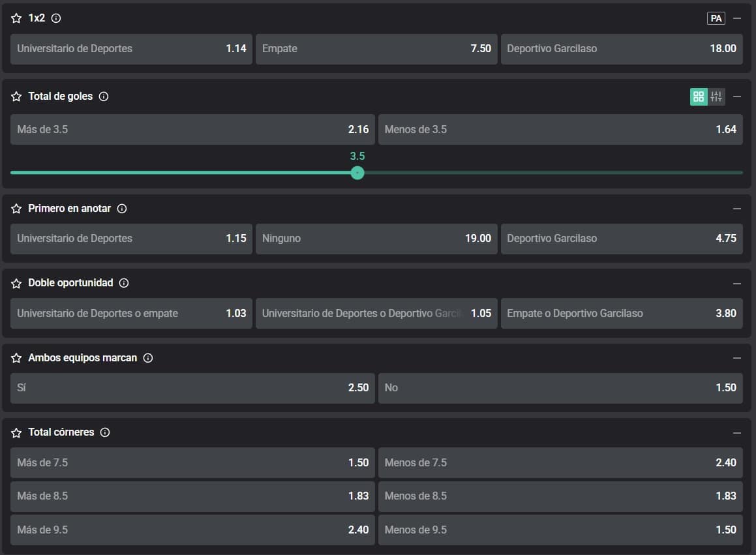
Task: Pick Más de 3.5 goals at 2.16
Action: click(192, 130)
